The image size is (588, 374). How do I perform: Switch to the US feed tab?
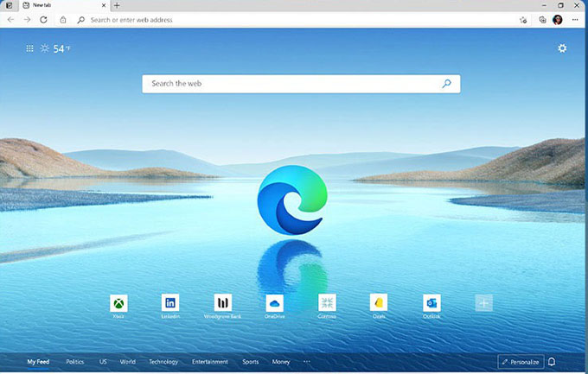click(x=103, y=362)
